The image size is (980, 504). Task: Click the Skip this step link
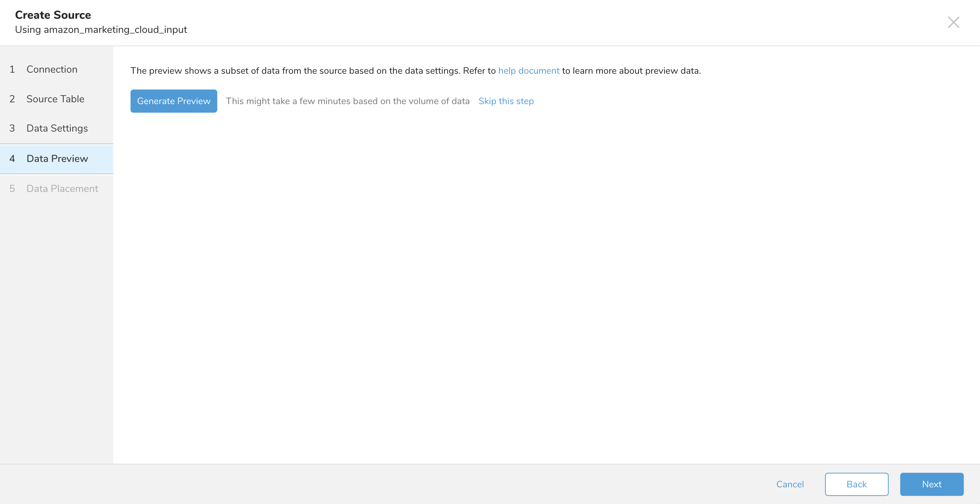pos(506,101)
